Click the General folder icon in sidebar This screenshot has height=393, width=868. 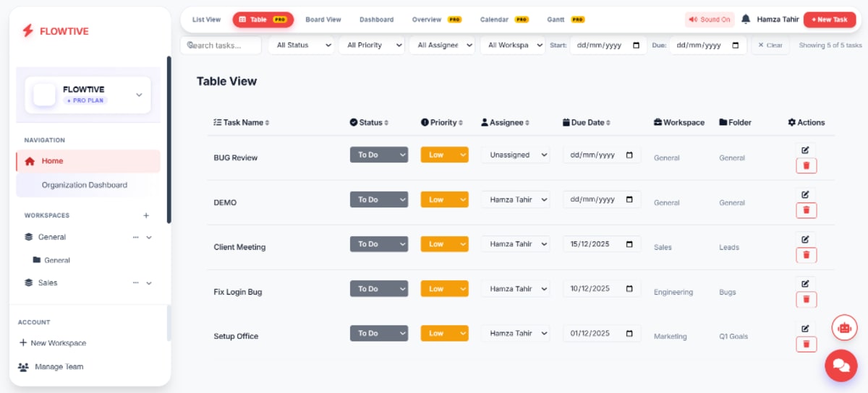tap(37, 260)
